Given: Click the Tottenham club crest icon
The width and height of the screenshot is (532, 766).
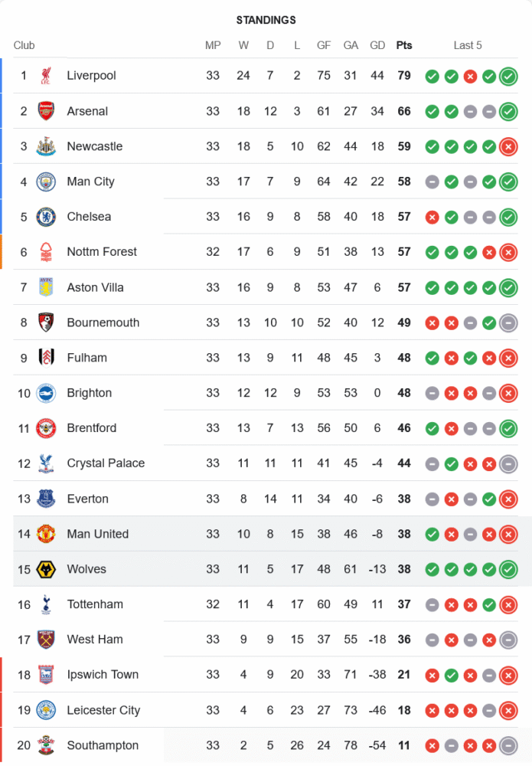Looking at the screenshot, I should click(x=46, y=604).
